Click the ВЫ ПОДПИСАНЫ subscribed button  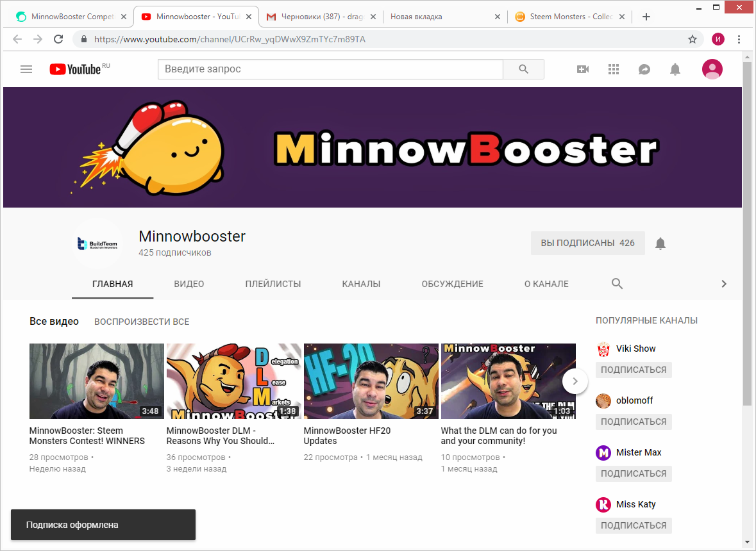588,243
